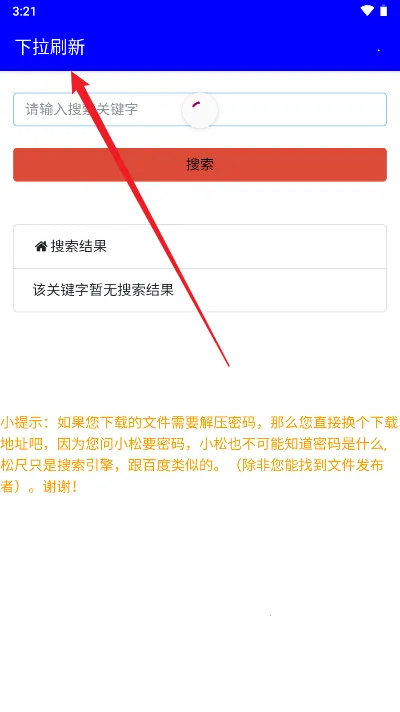The width and height of the screenshot is (400, 712).
Task: Click the hint line mentioning 松尺只是搜索引擎
Action: pyautogui.click(x=192, y=465)
